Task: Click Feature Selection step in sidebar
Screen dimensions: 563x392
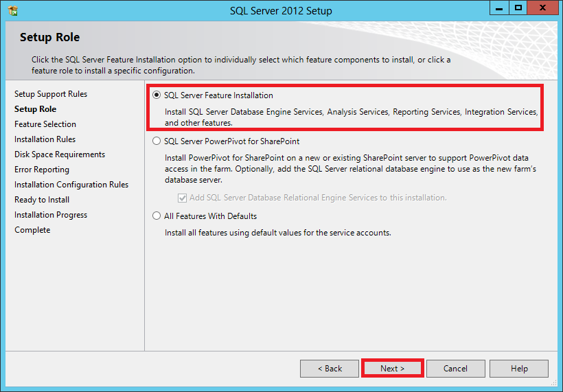Action: [45, 124]
